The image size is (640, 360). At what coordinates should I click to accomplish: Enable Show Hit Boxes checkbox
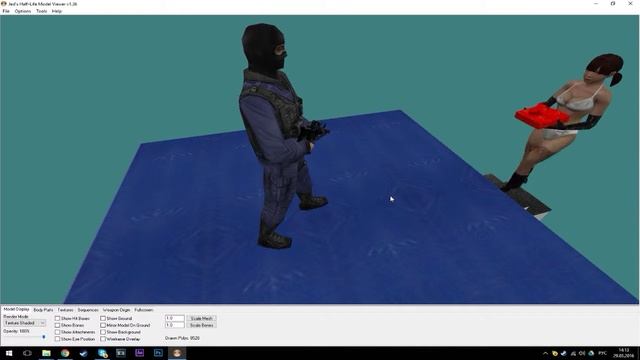(58, 318)
